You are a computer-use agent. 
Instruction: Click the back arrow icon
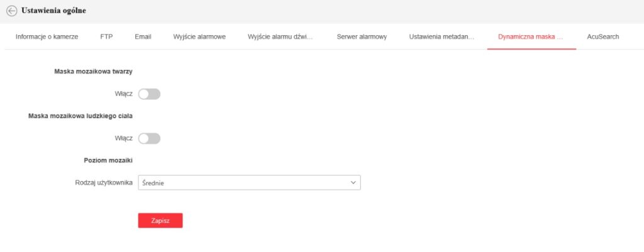tap(11, 11)
